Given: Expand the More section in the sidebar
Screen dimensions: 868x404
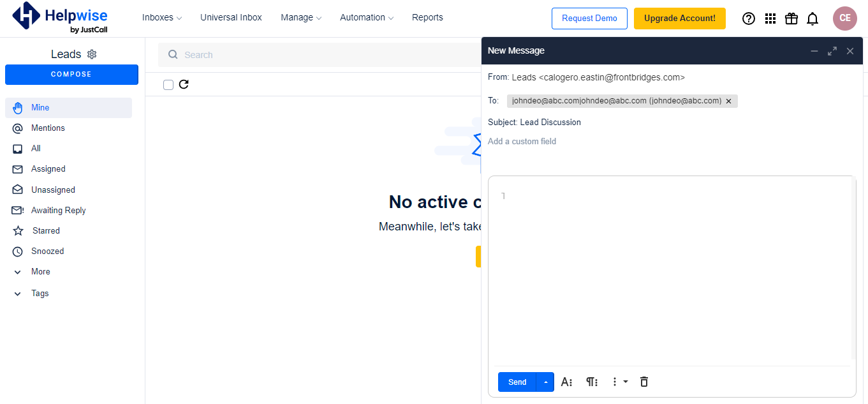Looking at the screenshot, I should tap(40, 271).
